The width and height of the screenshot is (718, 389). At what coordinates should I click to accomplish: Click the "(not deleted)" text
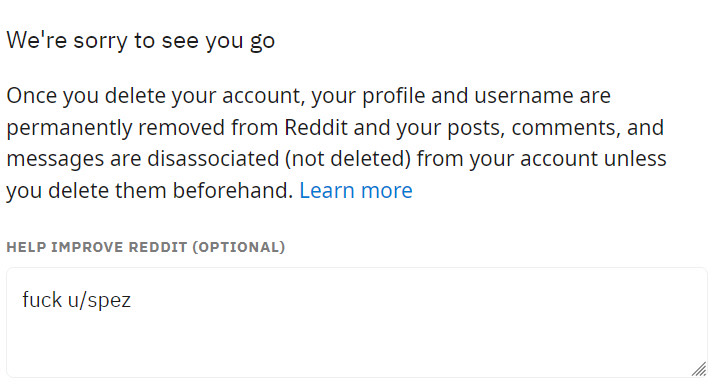[x=348, y=159]
